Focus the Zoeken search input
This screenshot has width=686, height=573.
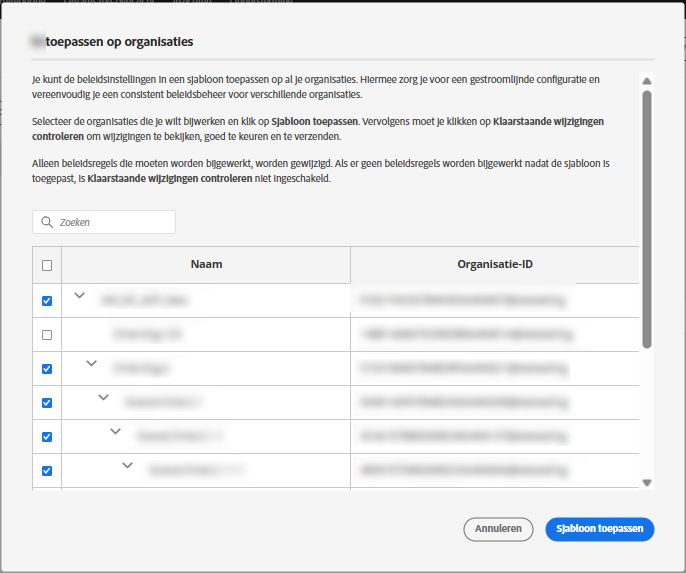[x=104, y=222]
